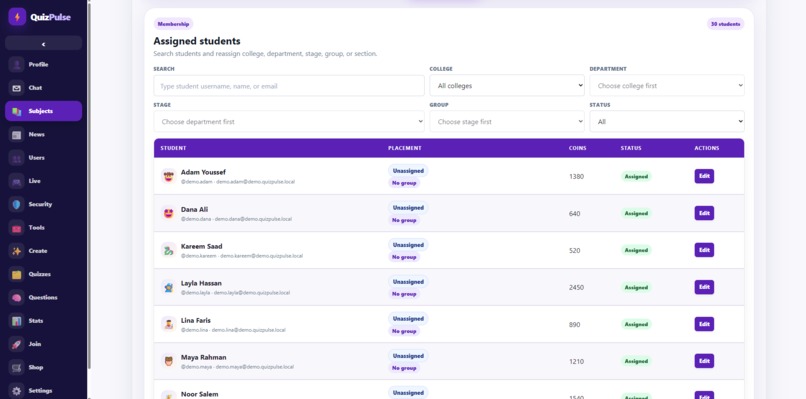This screenshot has height=399, width=806.
Task: Go to Quizzes menu label
Action: [40, 274]
